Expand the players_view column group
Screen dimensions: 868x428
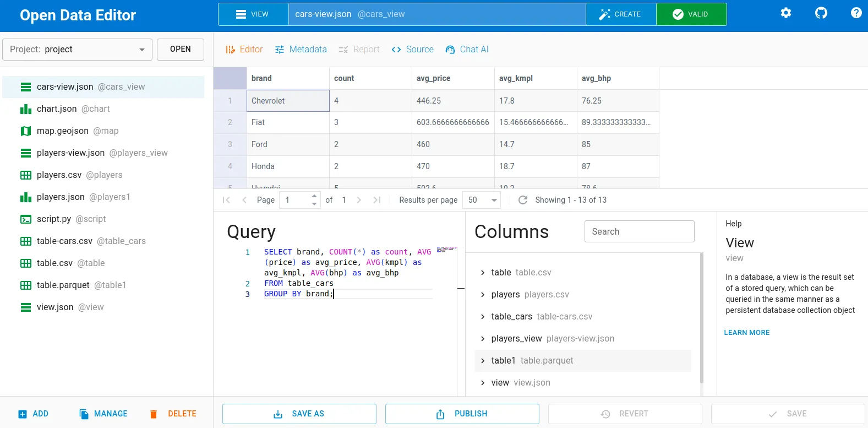click(x=483, y=339)
